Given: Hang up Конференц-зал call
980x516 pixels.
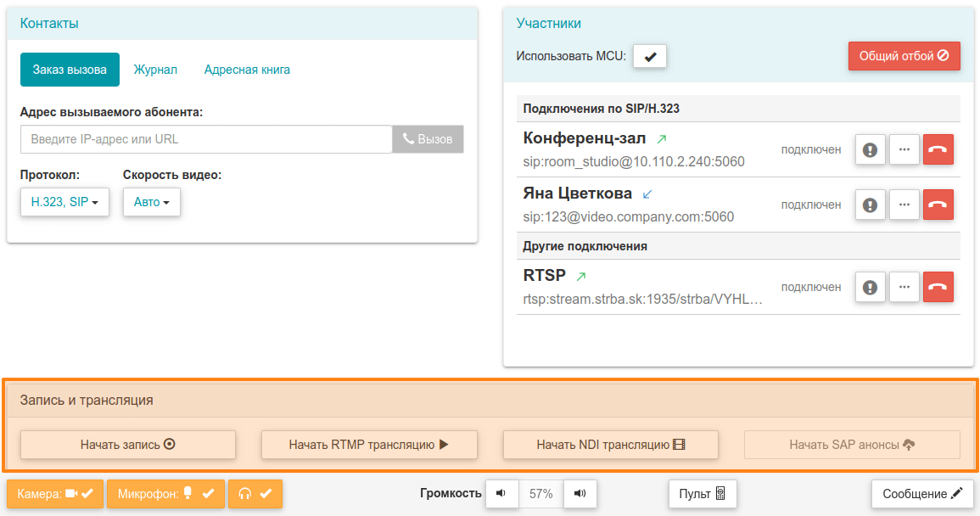Looking at the screenshot, I should tap(938, 149).
